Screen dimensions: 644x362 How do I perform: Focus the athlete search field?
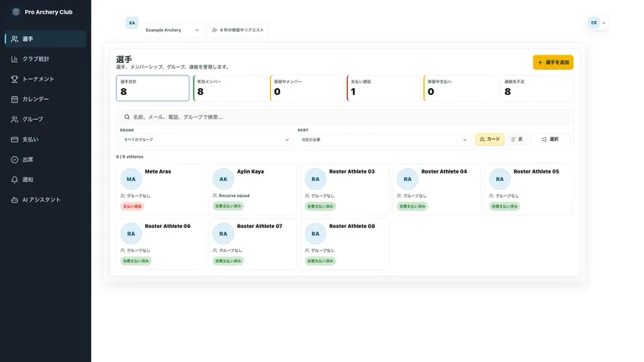(345, 117)
